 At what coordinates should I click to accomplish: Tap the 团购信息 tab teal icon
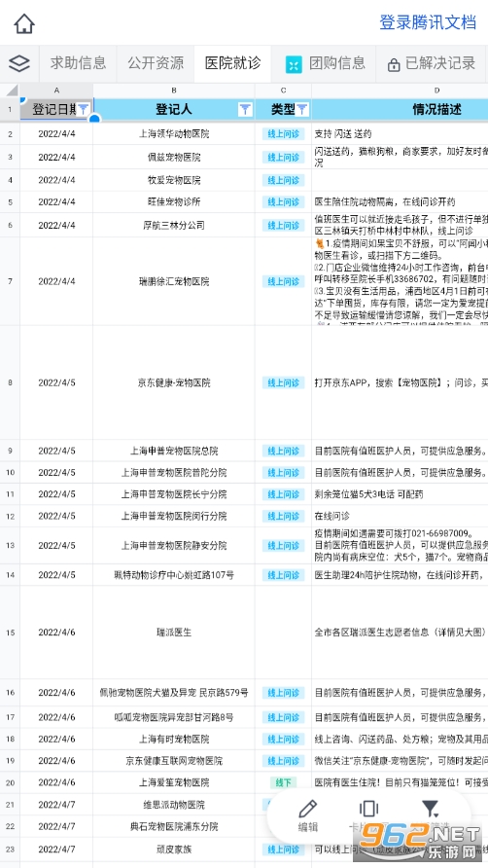click(x=294, y=64)
